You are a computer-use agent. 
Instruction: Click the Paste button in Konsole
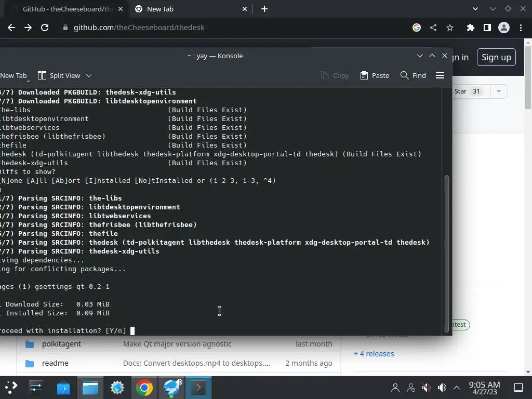click(375, 76)
